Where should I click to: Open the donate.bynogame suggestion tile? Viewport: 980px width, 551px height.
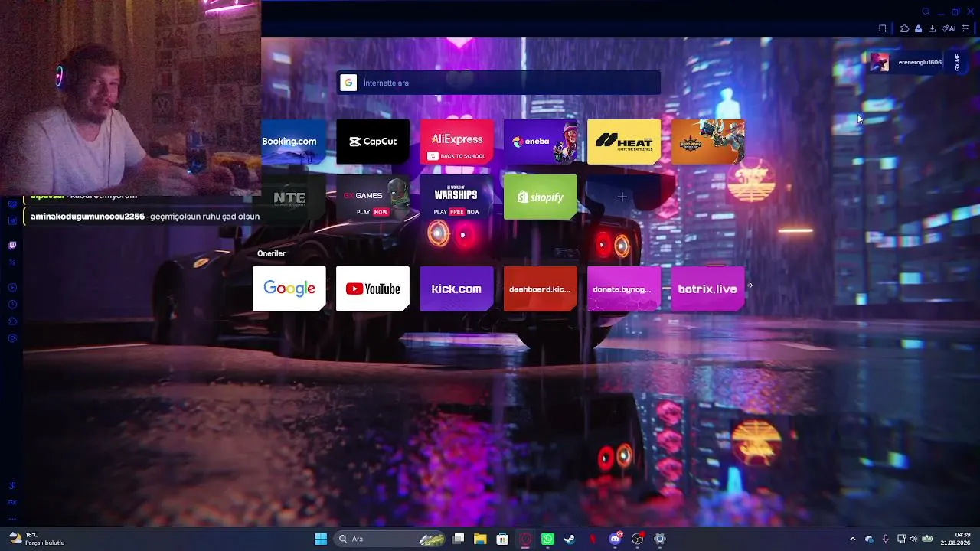tap(624, 289)
